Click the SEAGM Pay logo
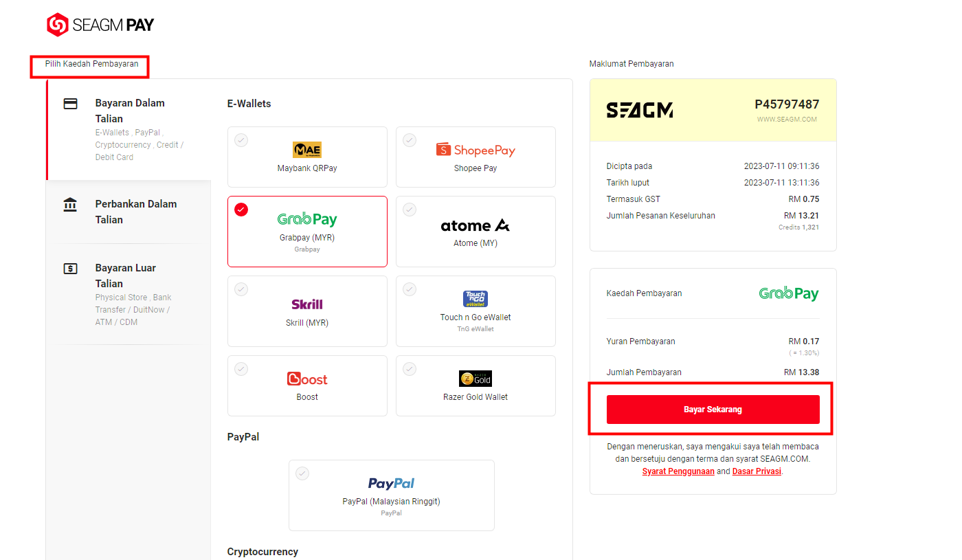The image size is (962, 560). click(100, 25)
